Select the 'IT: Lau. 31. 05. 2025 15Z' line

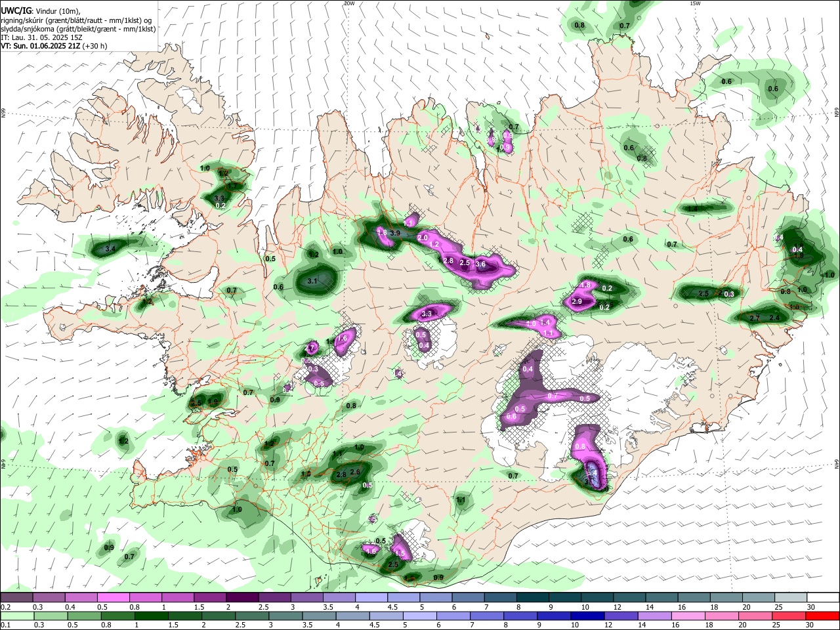pos(41,37)
